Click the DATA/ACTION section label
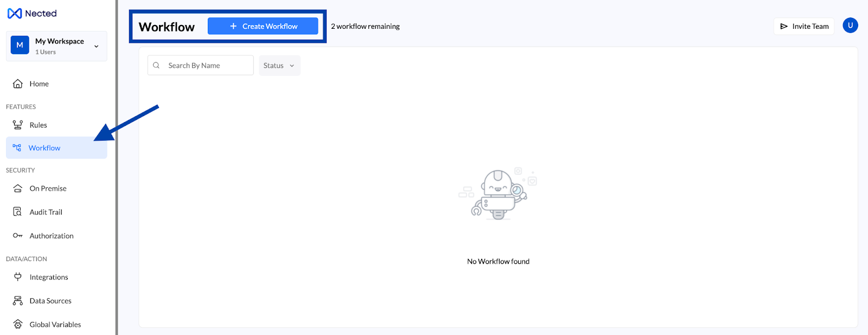The image size is (868, 335). pos(27,259)
